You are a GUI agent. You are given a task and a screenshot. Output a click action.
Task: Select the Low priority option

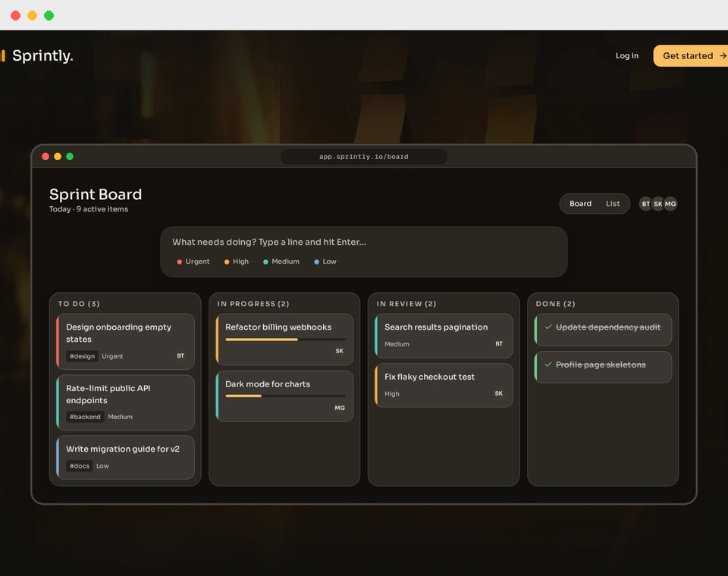point(325,261)
